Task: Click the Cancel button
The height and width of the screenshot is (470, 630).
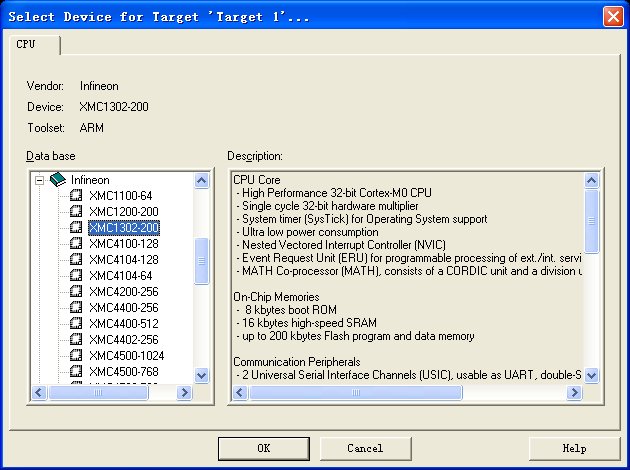Action: 365,448
